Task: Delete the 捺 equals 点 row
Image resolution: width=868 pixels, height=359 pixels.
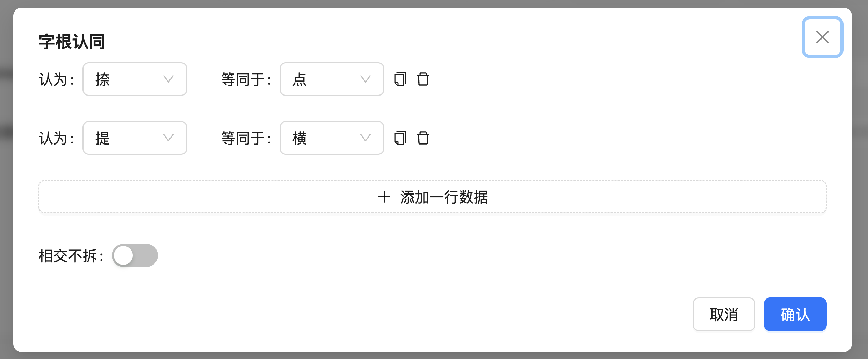Action: 423,79
